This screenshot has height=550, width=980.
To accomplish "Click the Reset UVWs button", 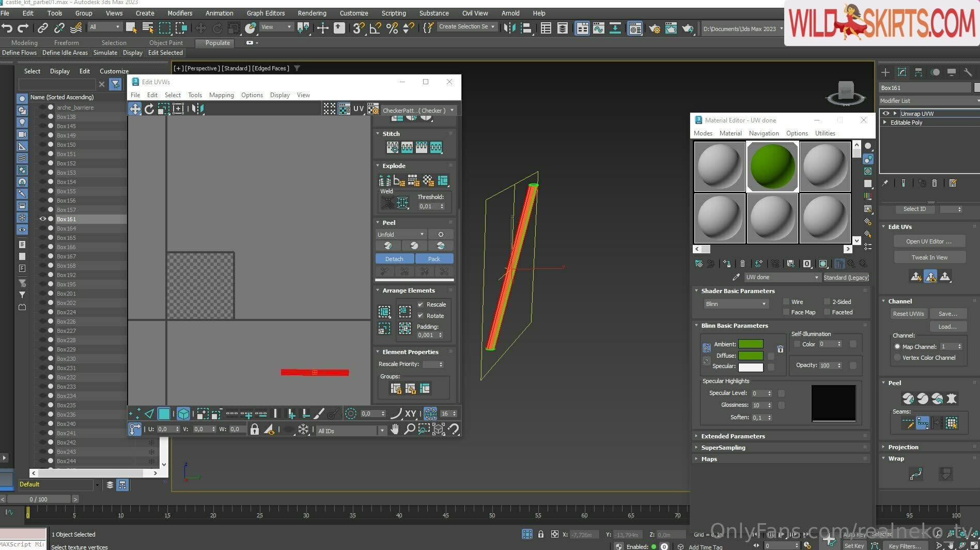I will [908, 314].
